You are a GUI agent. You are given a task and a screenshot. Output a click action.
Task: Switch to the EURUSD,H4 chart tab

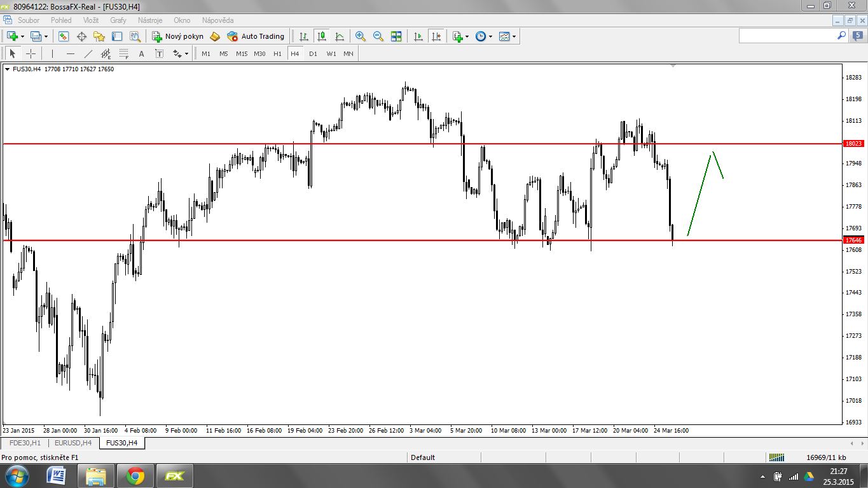[x=72, y=442]
